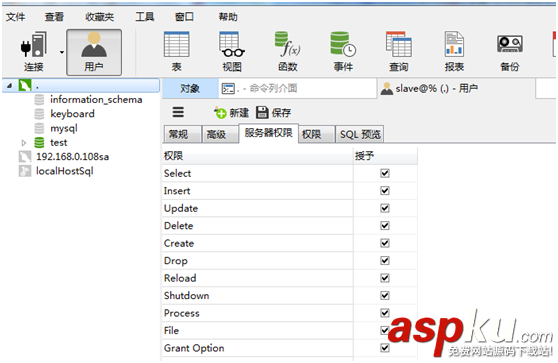Viewport: 558px width, 363px height.
Task: Click the information_schema database icon
Action: [39, 100]
